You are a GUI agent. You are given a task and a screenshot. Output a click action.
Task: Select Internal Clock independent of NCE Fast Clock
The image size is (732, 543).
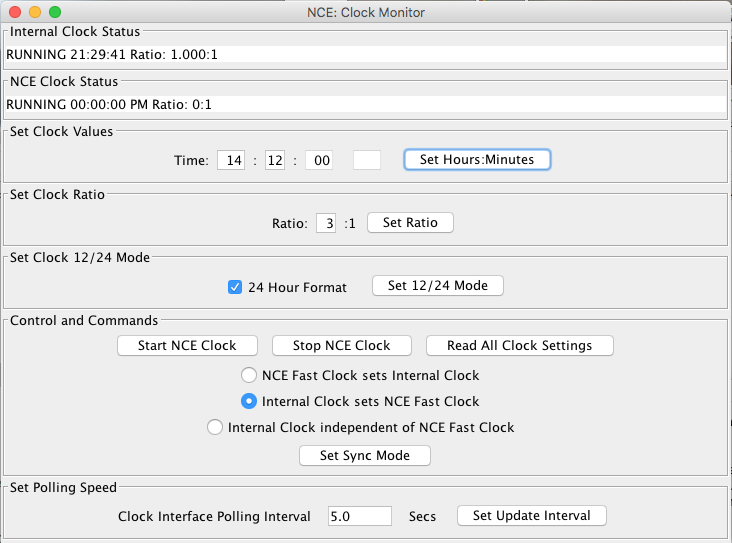pyautogui.click(x=215, y=428)
